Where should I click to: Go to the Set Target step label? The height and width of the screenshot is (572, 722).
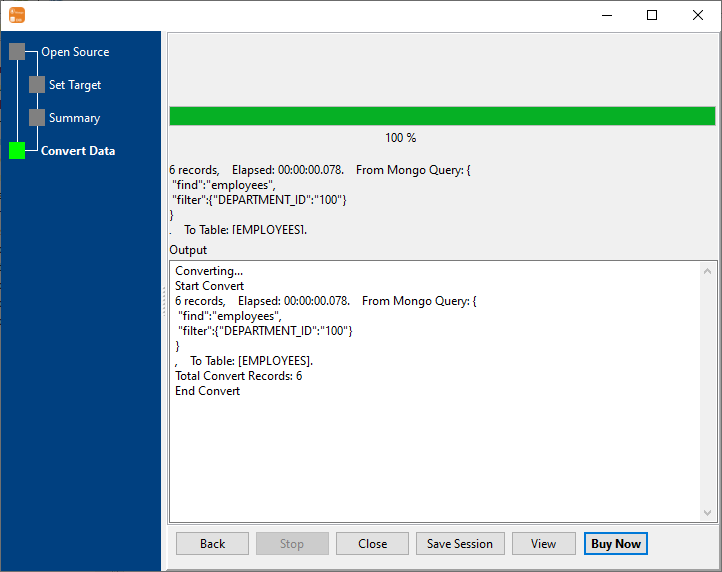pos(75,85)
